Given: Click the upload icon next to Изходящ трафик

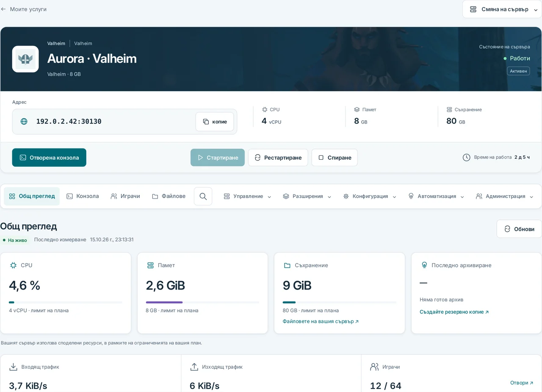Looking at the screenshot, I should pos(194,367).
